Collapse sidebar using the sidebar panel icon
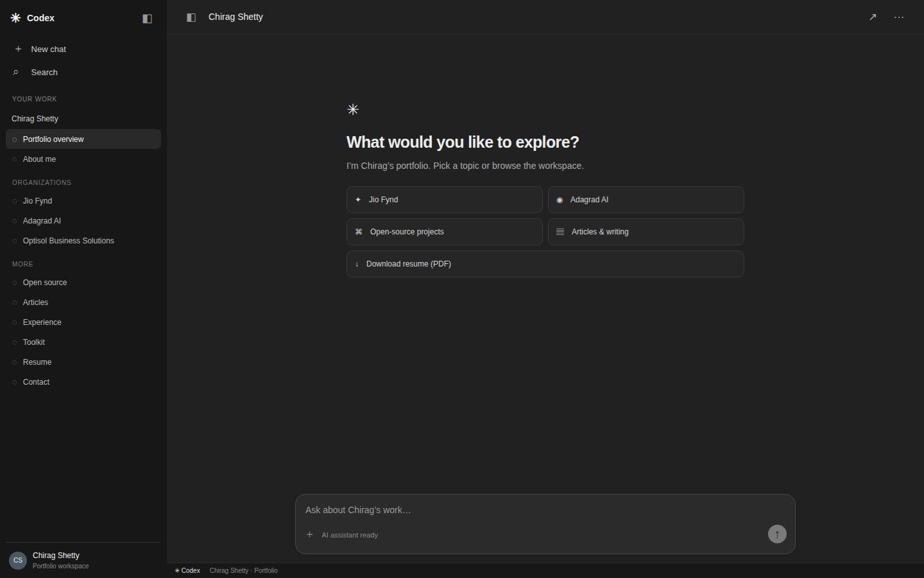 [x=147, y=19]
